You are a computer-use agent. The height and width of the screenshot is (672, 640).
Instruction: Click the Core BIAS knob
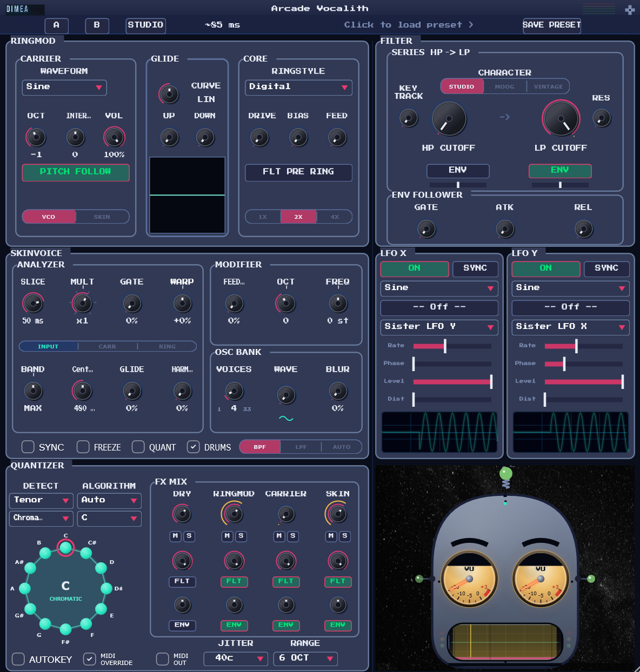[298, 137]
